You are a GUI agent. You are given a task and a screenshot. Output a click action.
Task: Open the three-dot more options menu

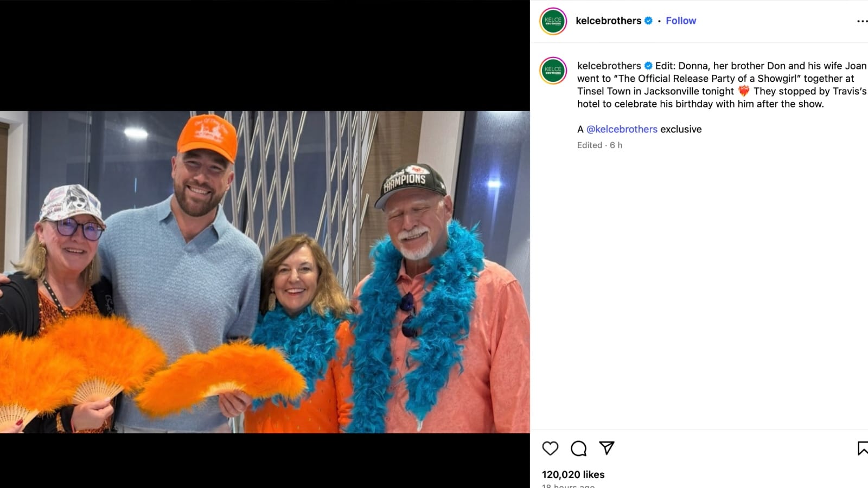click(861, 21)
